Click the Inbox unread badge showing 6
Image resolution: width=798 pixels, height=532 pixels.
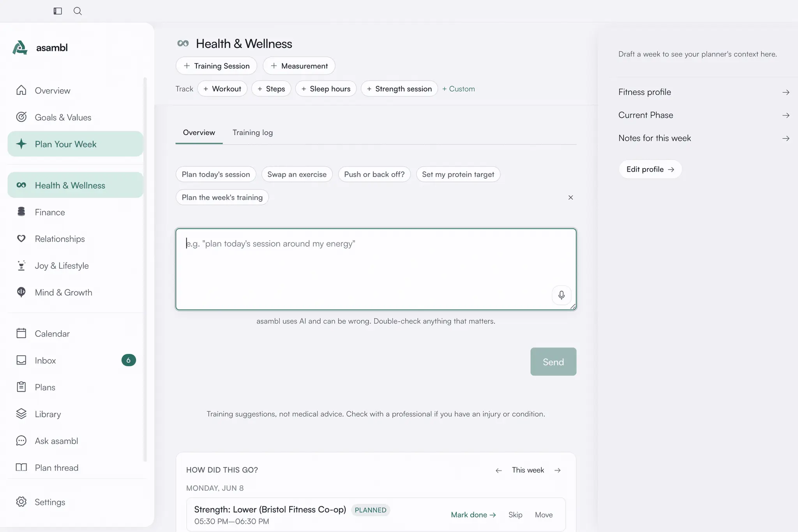[129, 360]
